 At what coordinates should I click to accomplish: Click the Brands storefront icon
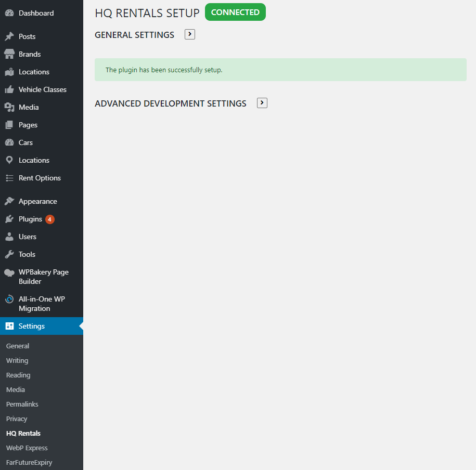[x=9, y=54]
